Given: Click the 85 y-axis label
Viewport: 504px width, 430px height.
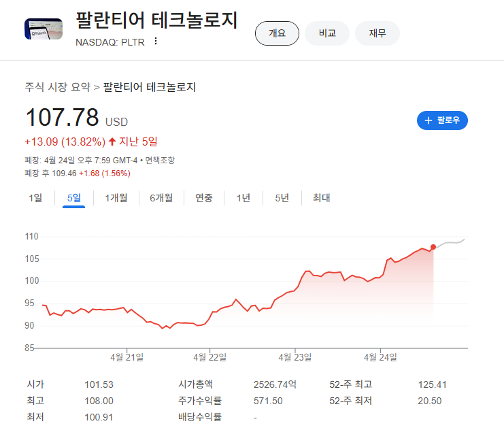Looking at the screenshot, I should tap(29, 348).
